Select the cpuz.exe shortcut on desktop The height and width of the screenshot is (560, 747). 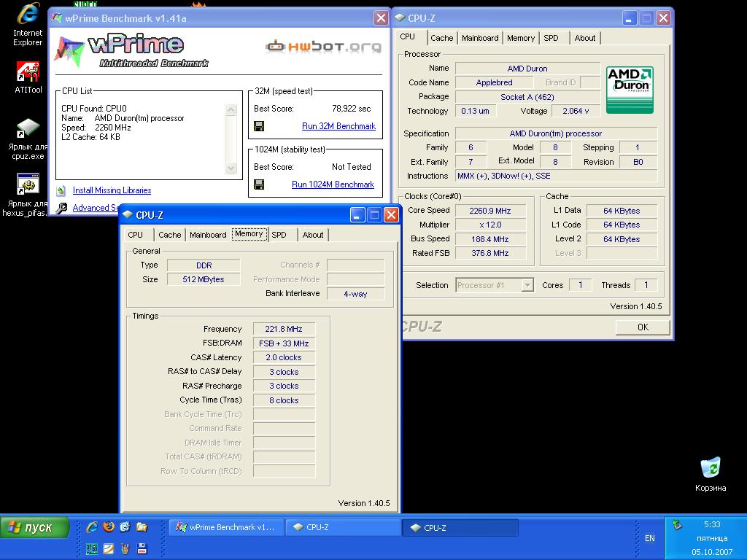28,139
